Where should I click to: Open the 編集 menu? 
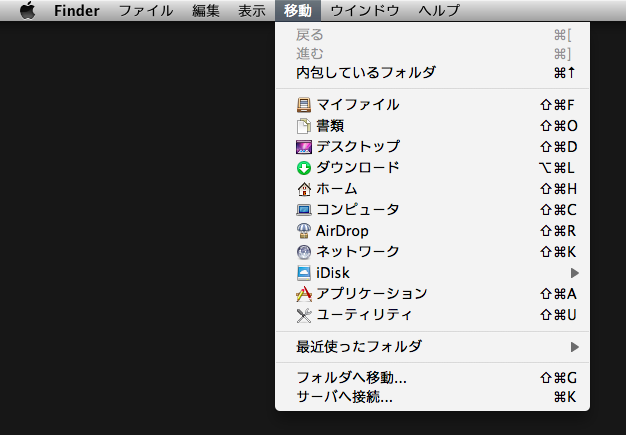point(206,10)
